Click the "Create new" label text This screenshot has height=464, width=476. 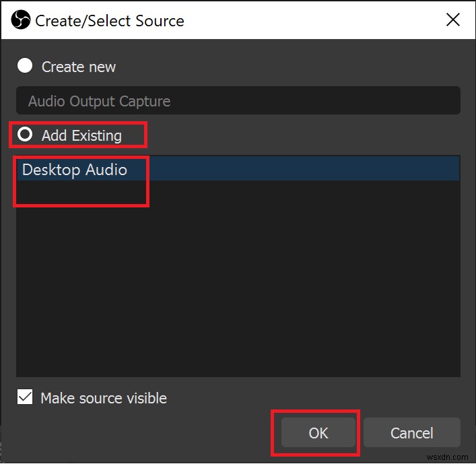[78, 67]
